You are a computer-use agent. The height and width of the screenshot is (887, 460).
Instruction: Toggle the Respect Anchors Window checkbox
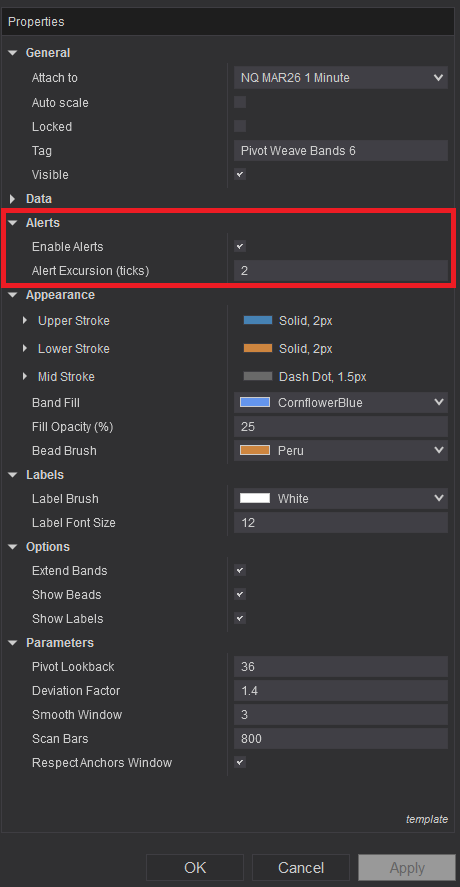pos(240,762)
